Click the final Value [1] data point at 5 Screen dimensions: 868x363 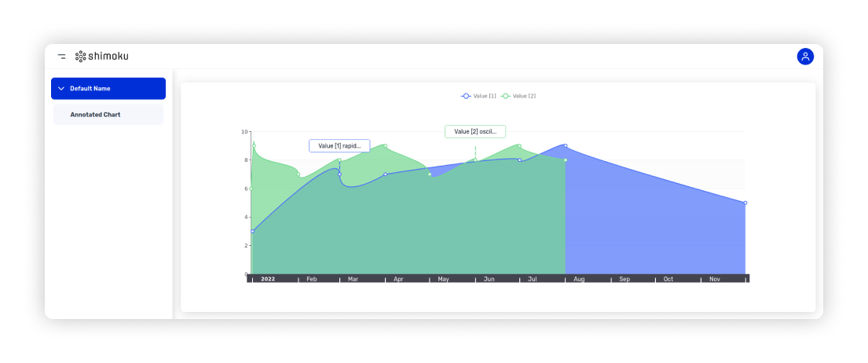click(745, 203)
